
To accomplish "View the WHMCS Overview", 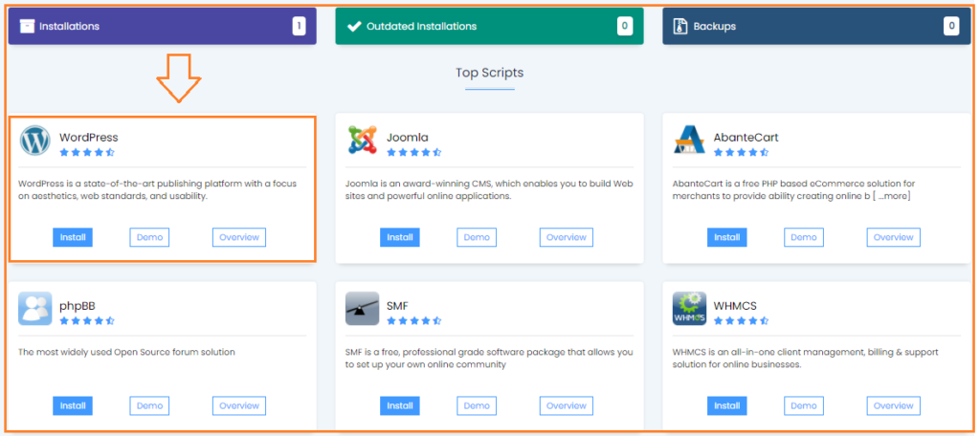I will point(894,406).
